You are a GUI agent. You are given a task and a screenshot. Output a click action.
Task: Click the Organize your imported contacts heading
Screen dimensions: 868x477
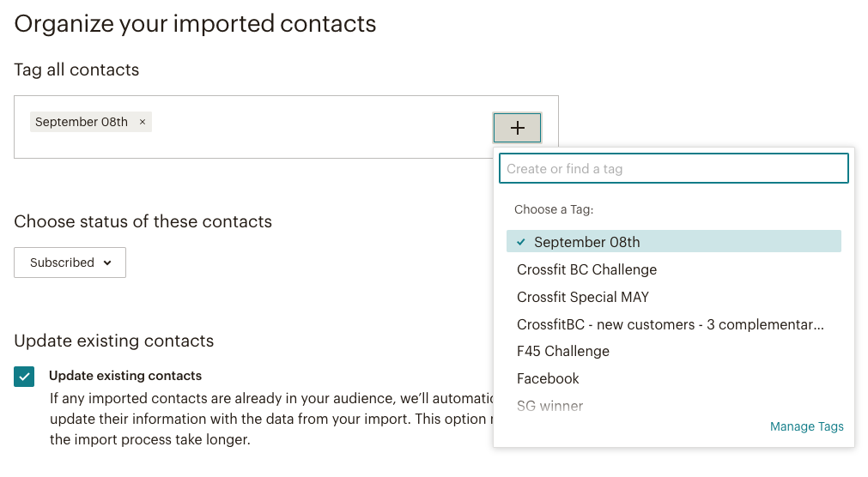[195, 23]
